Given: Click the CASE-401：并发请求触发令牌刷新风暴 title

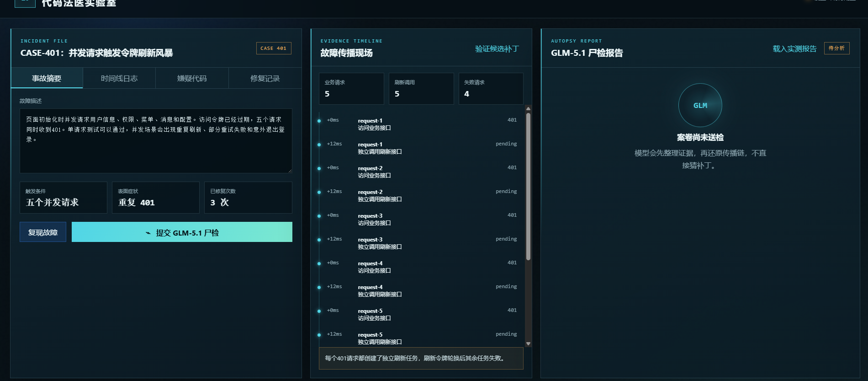Looking at the screenshot, I should [x=96, y=53].
